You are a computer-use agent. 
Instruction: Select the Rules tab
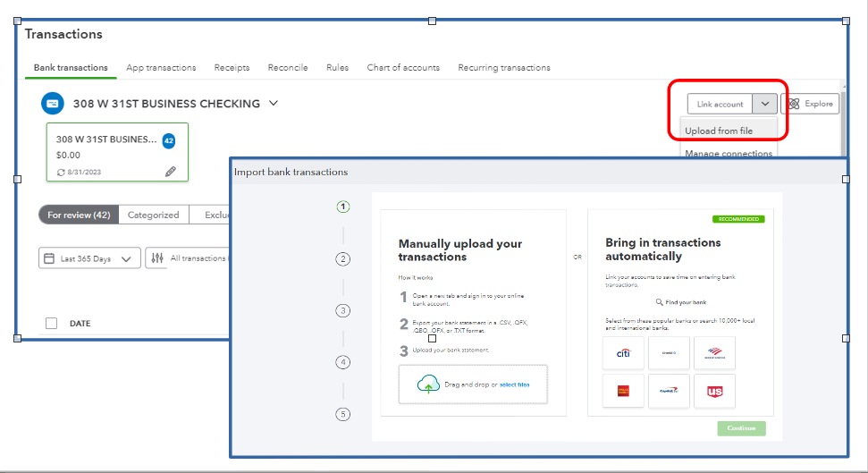click(x=337, y=68)
